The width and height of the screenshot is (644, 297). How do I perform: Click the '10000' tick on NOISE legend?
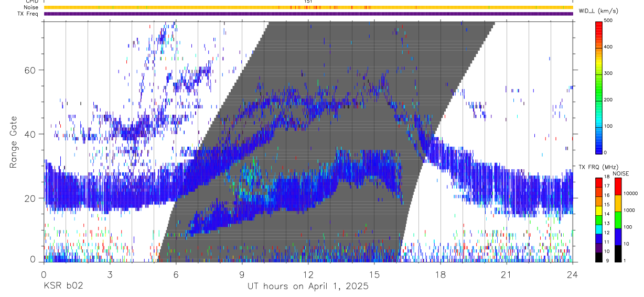631,193
